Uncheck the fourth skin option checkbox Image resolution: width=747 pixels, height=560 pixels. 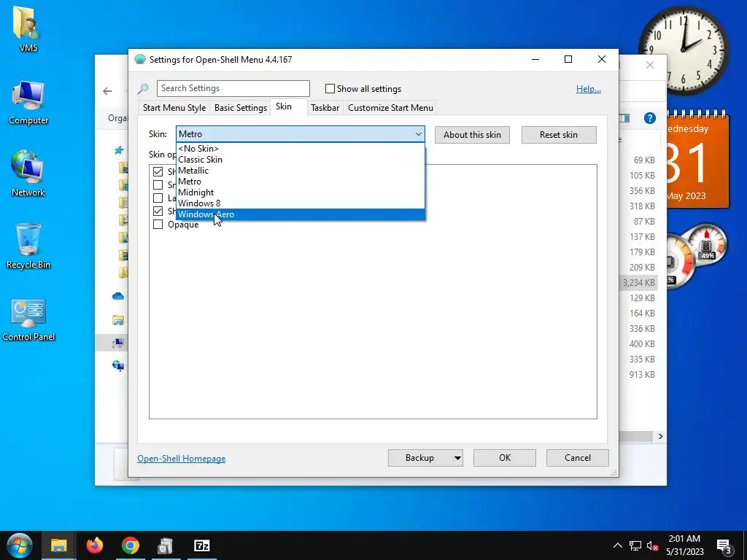pos(158,211)
